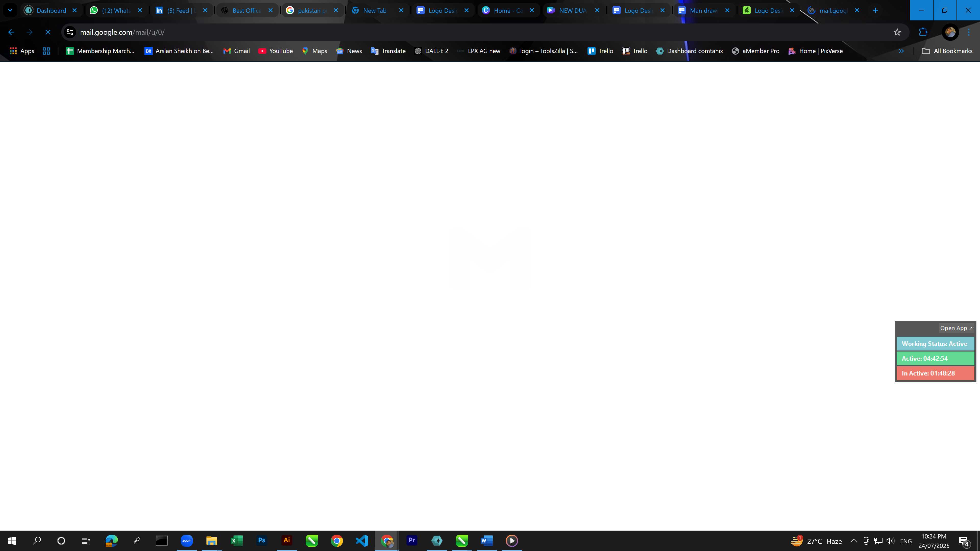The image size is (980, 551).
Task: Open Task View on taskbar
Action: [85, 541]
